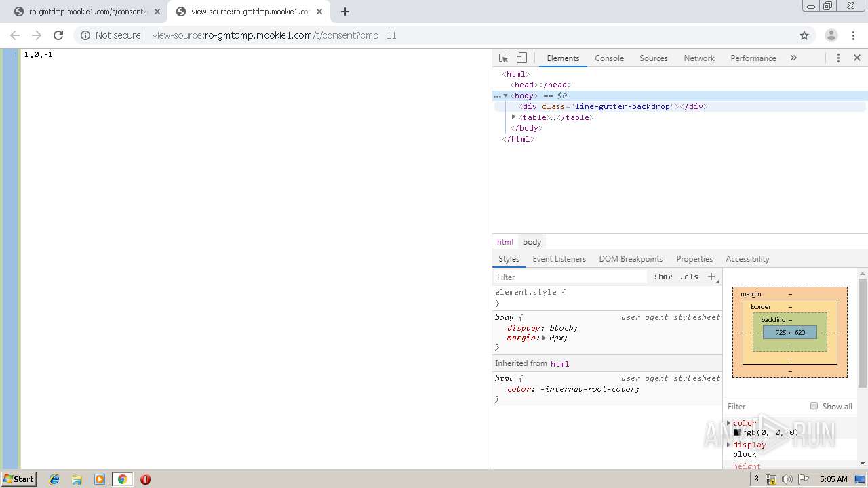Select the Elements tab
This screenshot has height=488, width=868.
[563, 58]
